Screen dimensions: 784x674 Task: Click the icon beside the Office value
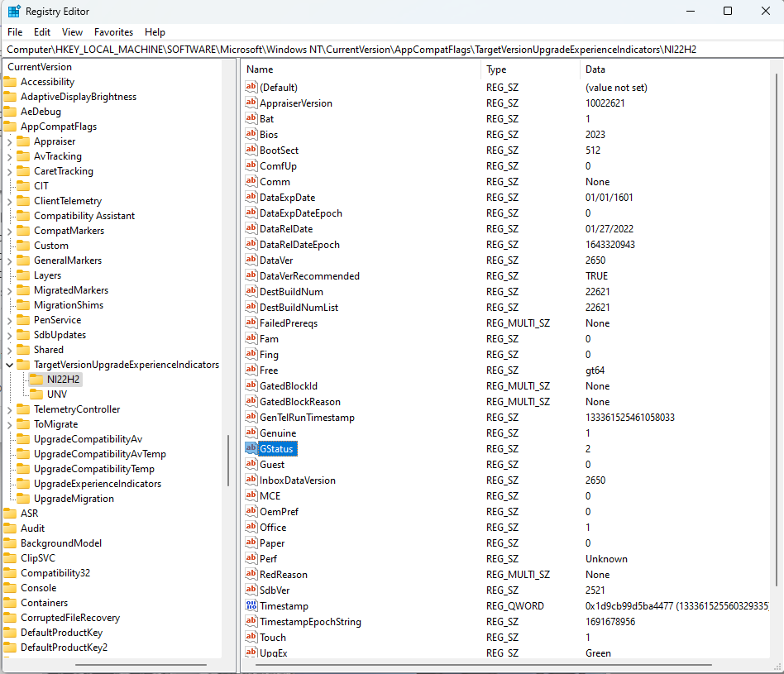[x=251, y=527]
